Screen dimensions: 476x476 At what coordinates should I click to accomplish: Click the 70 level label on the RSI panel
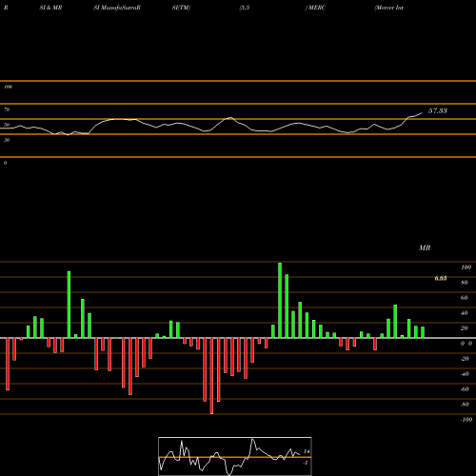7,109
